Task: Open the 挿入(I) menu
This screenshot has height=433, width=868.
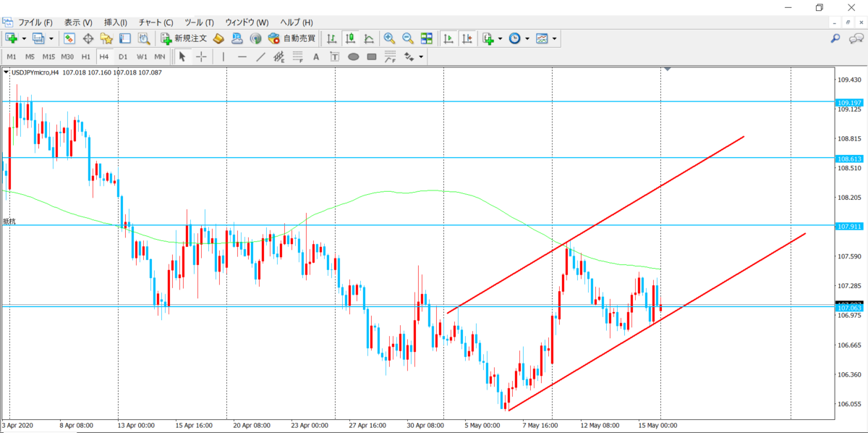Action: click(116, 22)
